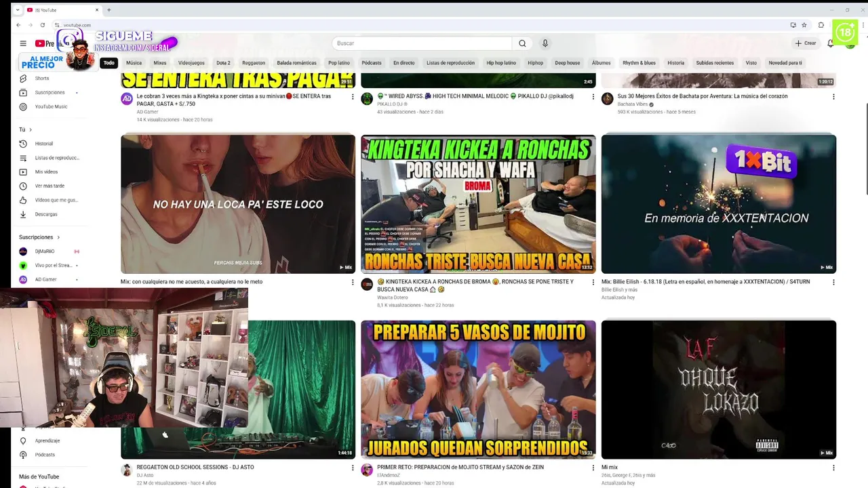The width and height of the screenshot is (868, 488).
Task: Select the Subidas recientes filter chip
Action: click(715, 63)
